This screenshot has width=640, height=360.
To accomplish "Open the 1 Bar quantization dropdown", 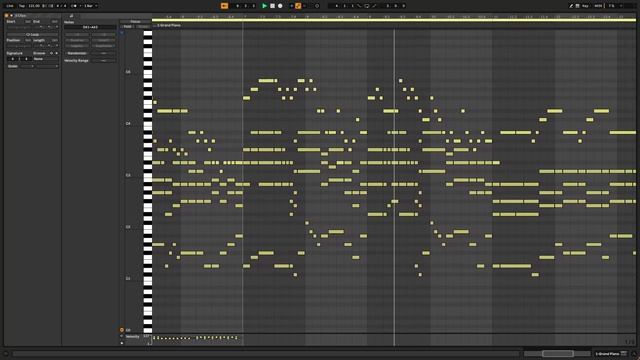I will pos(90,6).
